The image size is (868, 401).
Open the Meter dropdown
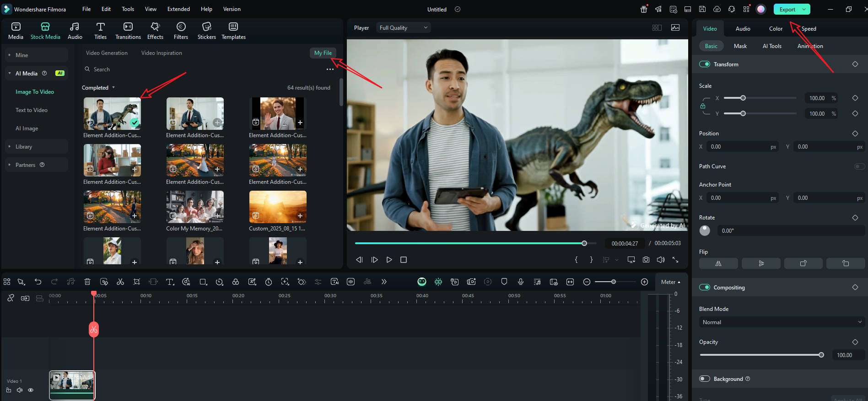(x=670, y=282)
